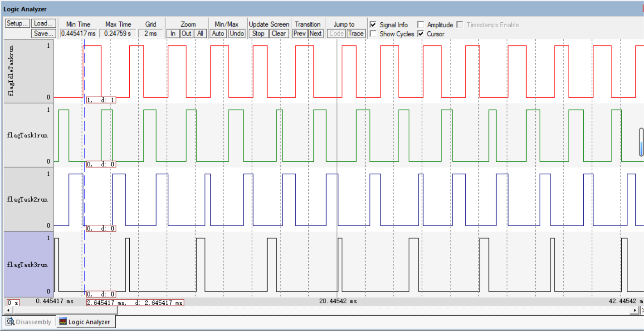Jump to the Prev transition
Screen dimensions: 644x331
pos(300,34)
